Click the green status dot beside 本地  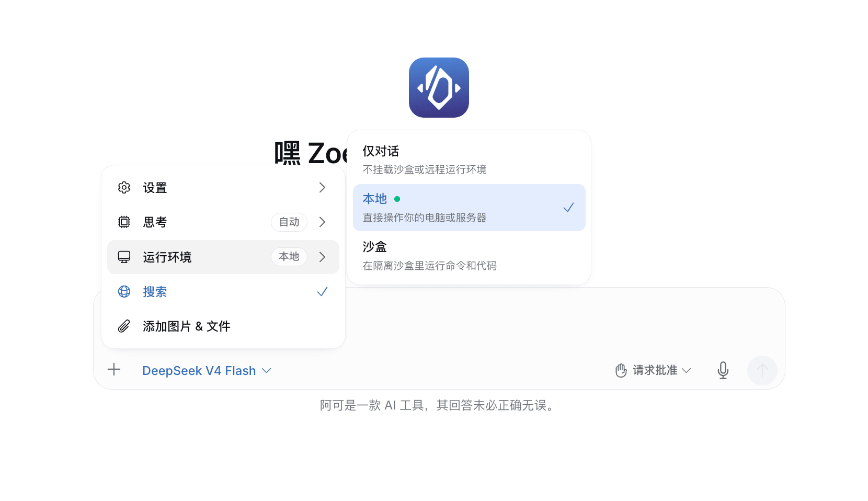(x=397, y=199)
